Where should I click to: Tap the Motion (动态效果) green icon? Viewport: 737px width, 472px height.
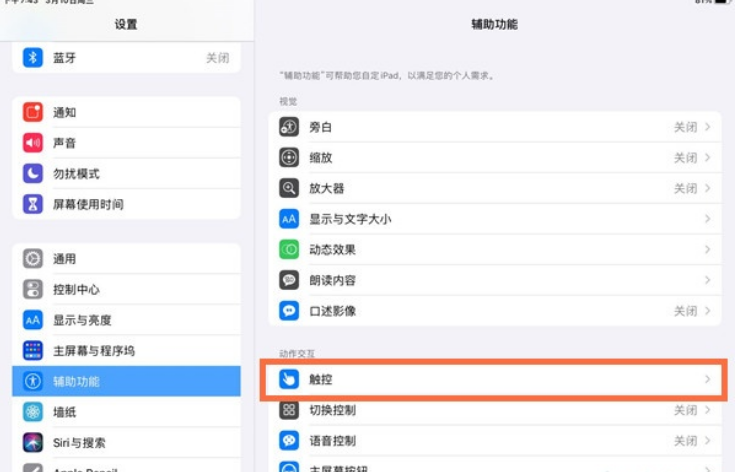[289, 250]
